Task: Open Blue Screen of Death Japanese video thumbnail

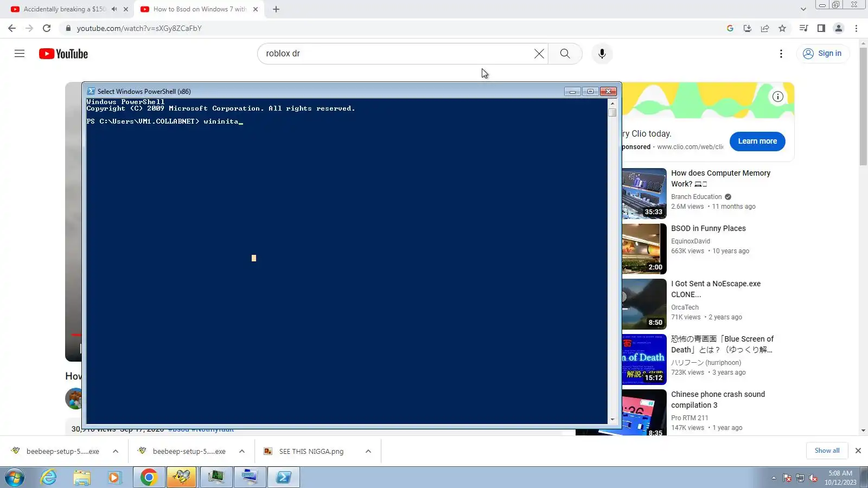Action: coord(644,359)
